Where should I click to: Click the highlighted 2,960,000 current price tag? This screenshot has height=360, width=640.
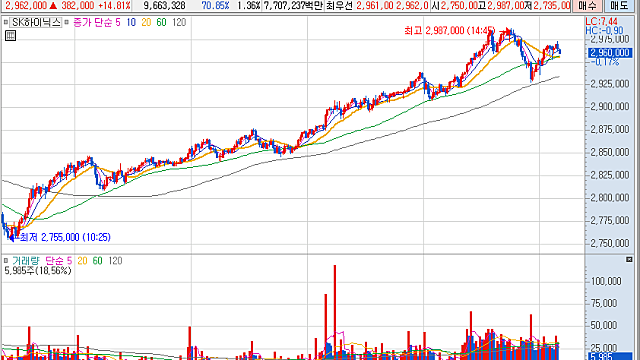(610, 53)
